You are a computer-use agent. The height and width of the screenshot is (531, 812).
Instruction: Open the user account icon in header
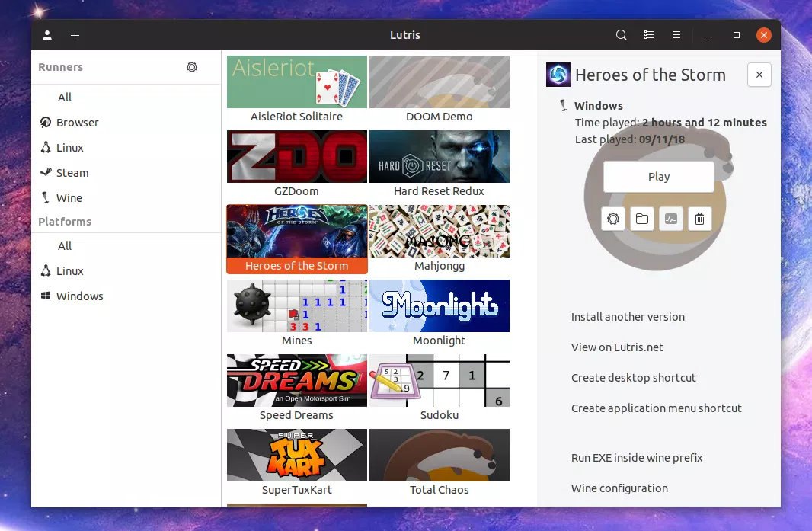coord(47,35)
